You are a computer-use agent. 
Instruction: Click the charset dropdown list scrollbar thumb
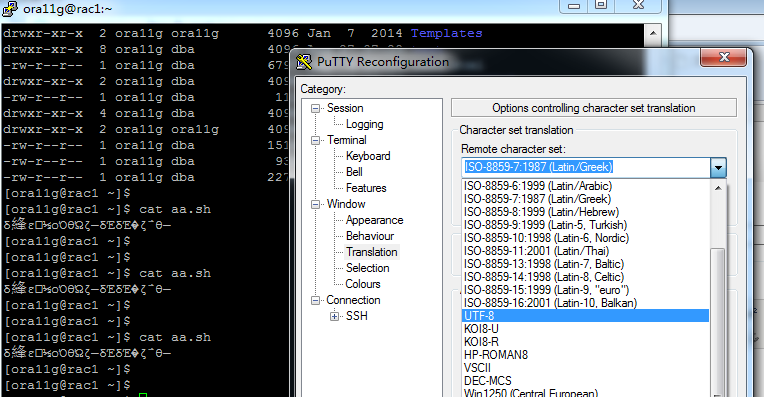coord(718,321)
